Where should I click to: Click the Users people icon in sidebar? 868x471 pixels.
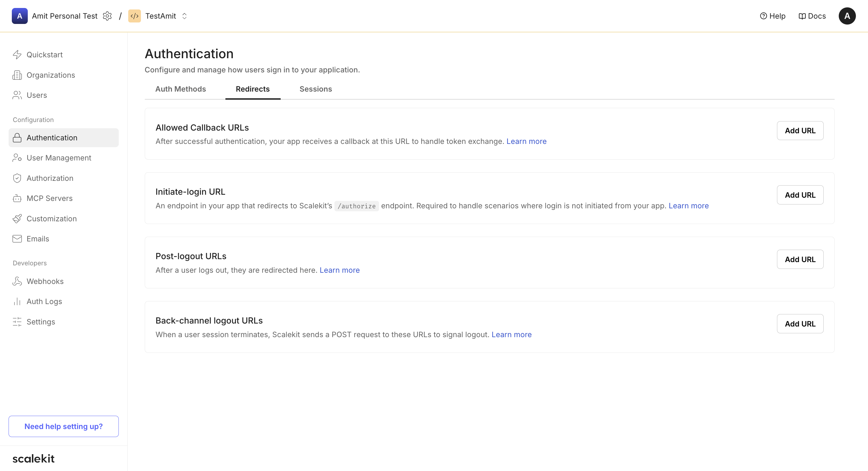point(17,95)
